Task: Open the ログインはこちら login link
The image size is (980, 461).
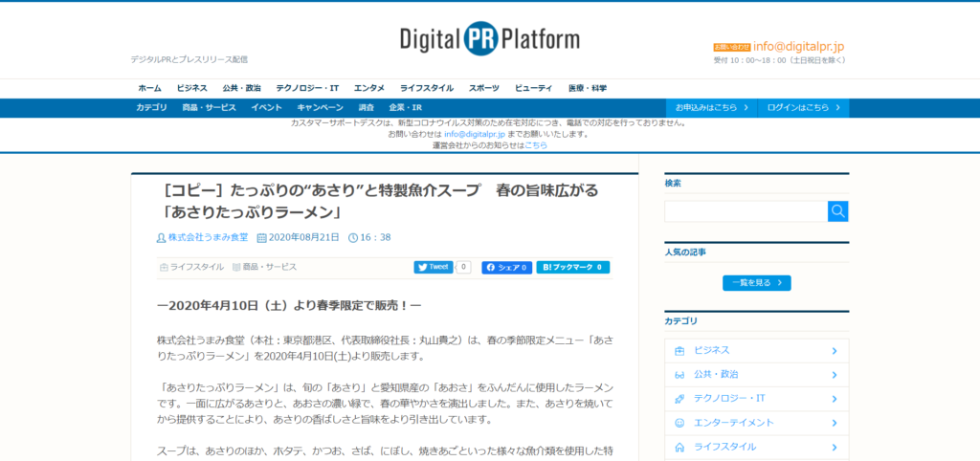Action: pyautogui.click(x=802, y=107)
